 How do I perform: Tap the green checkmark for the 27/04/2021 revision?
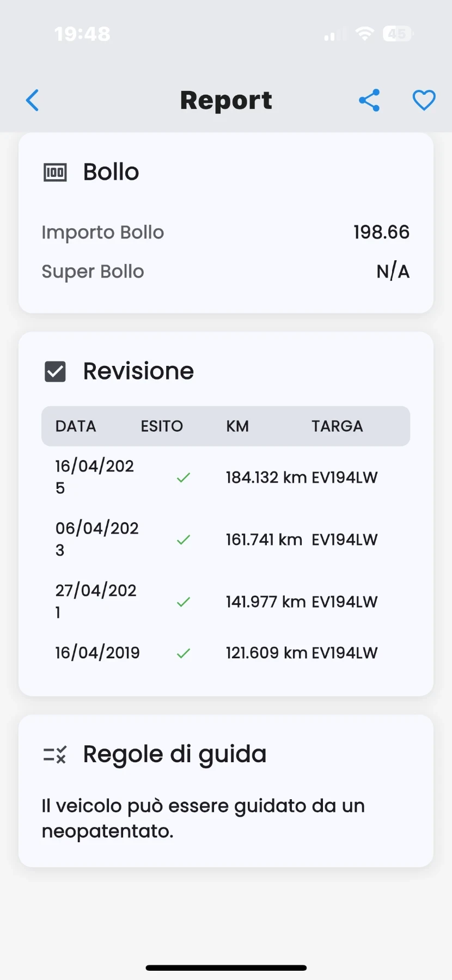click(184, 602)
